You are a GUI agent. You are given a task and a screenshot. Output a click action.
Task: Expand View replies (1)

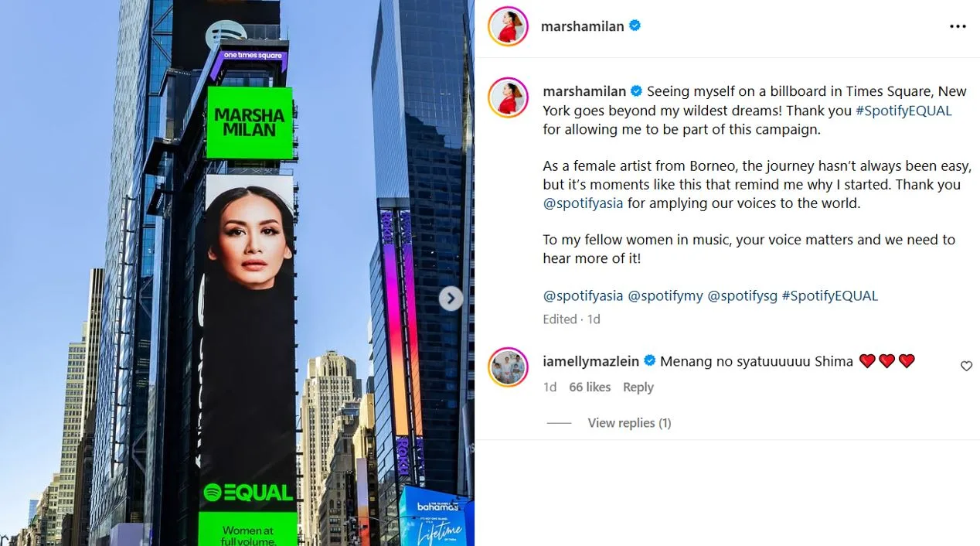click(x=629, y=423)
